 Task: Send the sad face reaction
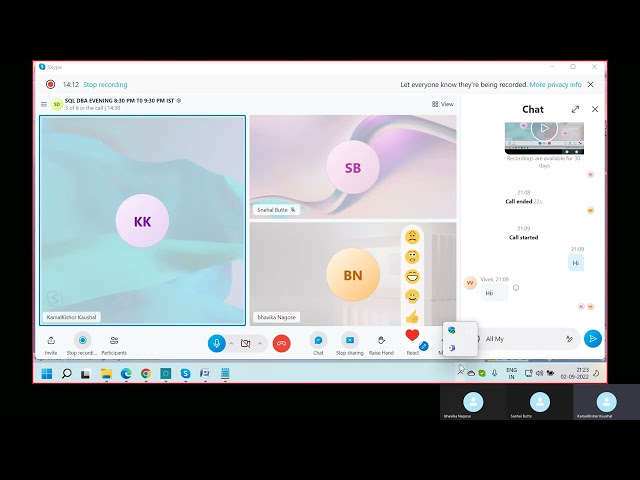pos(412,237)
